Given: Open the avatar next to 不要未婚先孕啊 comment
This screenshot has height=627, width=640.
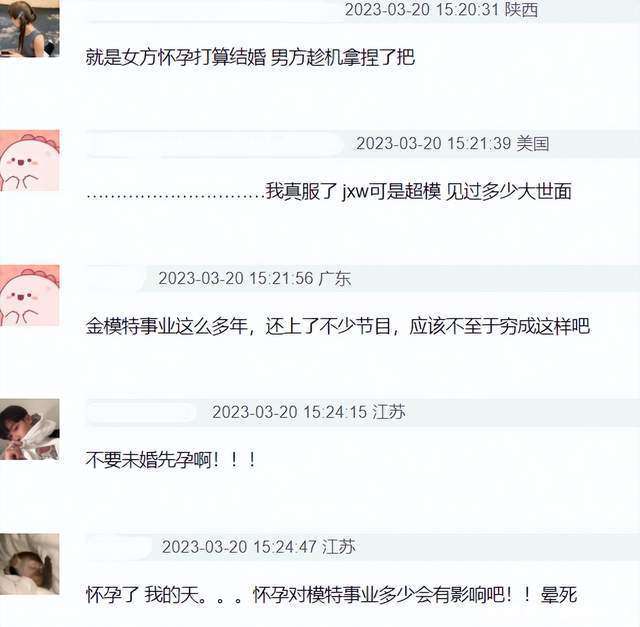Looking at the screenshot, I should click(29, 429).
